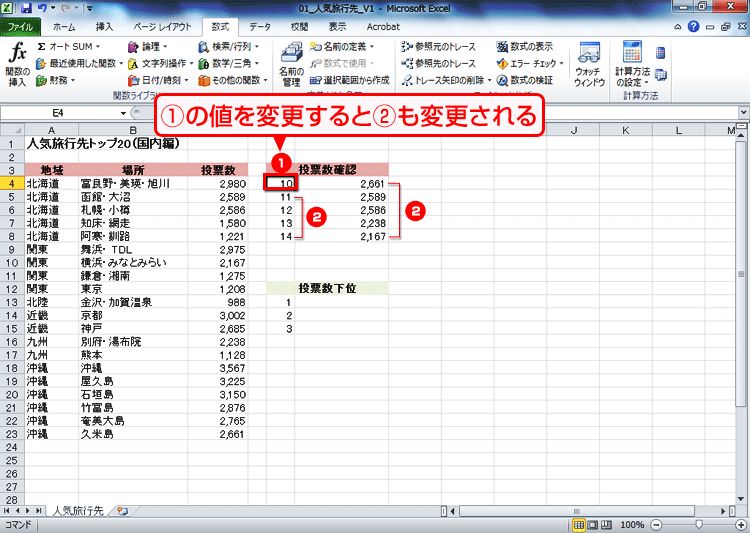Select cell containing 富良野・美瑛・旭川

[133, 184]
